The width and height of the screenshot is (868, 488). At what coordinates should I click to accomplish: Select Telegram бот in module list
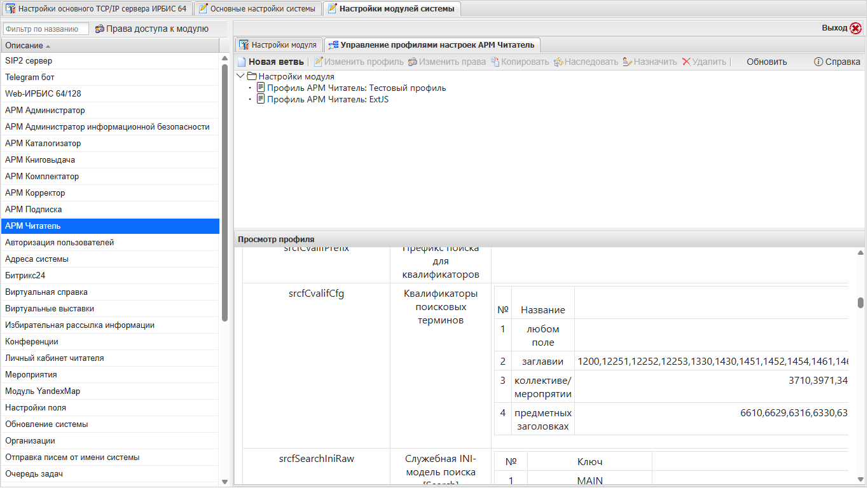coord(109,77)
